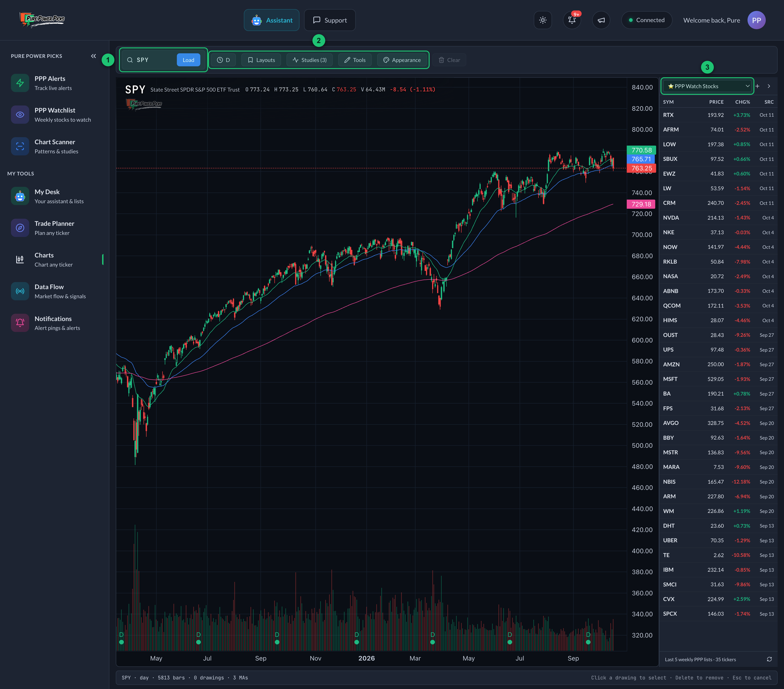The image size is (784, 689).
Task: Select QCOM row in the watchlist
Action: [x=718, y=306]
